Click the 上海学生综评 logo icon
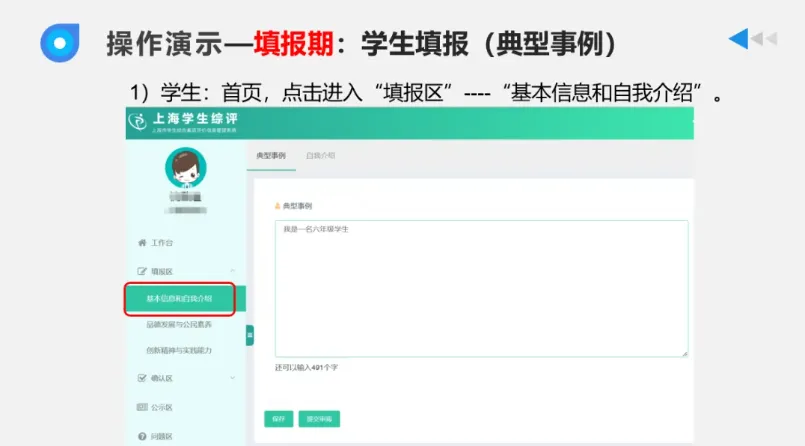Image resolution: width=805 pixels, height=446 pixels. pyautogui.click(x=138, y=122)
